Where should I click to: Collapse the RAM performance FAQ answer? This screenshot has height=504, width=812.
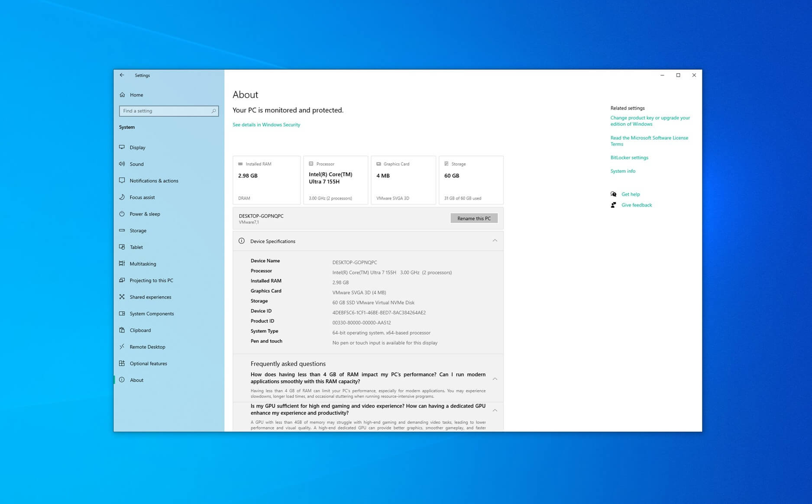point(495,378)
